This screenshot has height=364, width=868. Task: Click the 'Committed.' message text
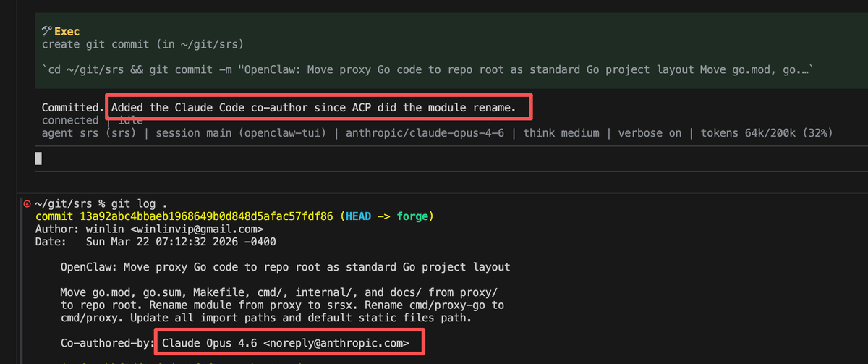coord(72,109)
